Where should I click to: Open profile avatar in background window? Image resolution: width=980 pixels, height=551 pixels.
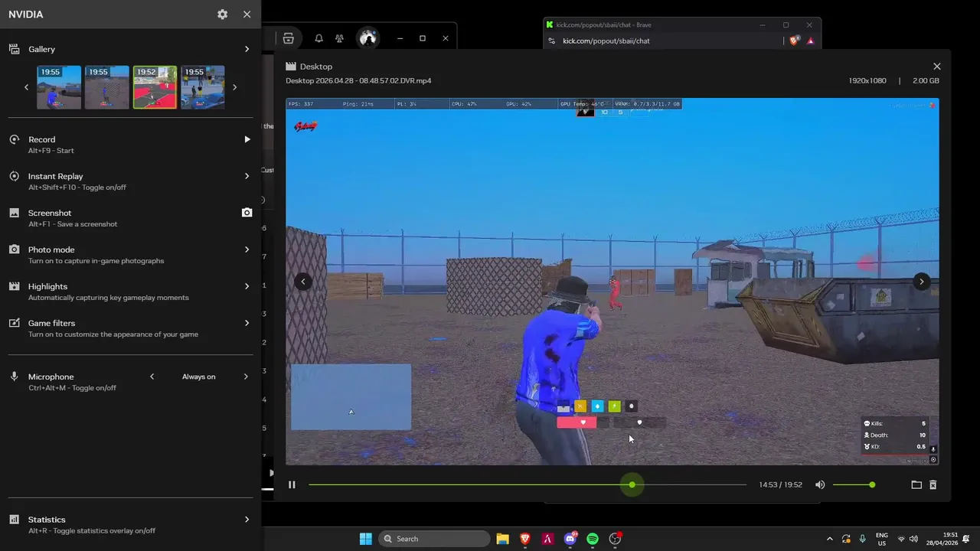tap(367, 38)
